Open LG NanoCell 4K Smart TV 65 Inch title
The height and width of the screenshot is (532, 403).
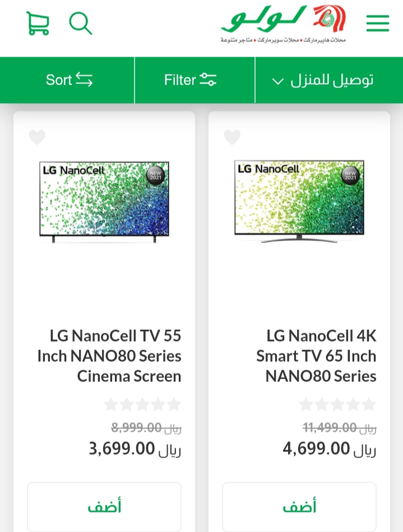pos(316,356)
